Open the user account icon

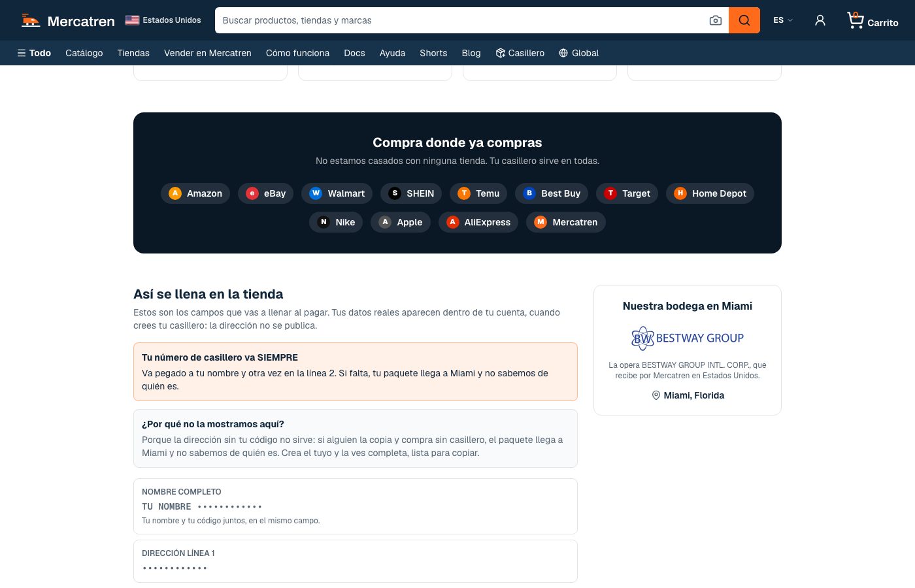coord(820,20)
